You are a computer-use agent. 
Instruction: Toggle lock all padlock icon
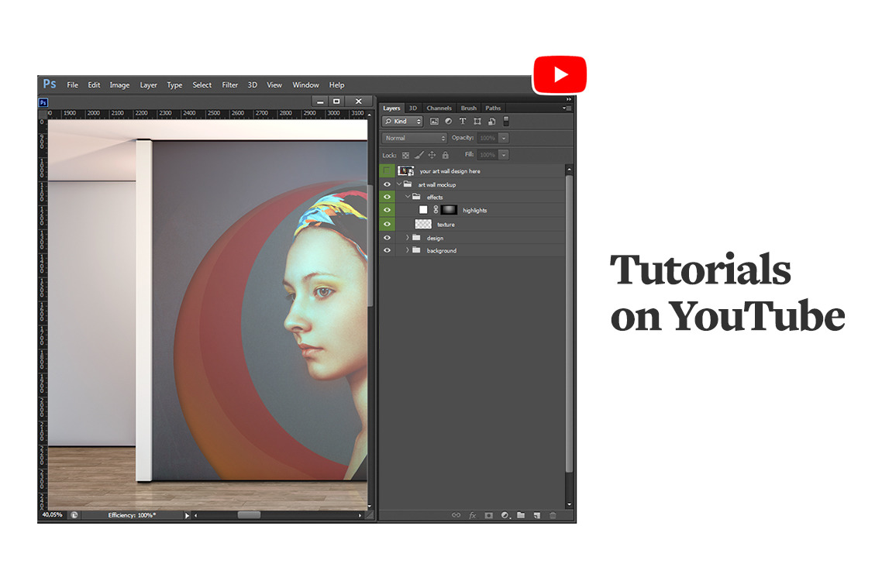click(446, 155)
